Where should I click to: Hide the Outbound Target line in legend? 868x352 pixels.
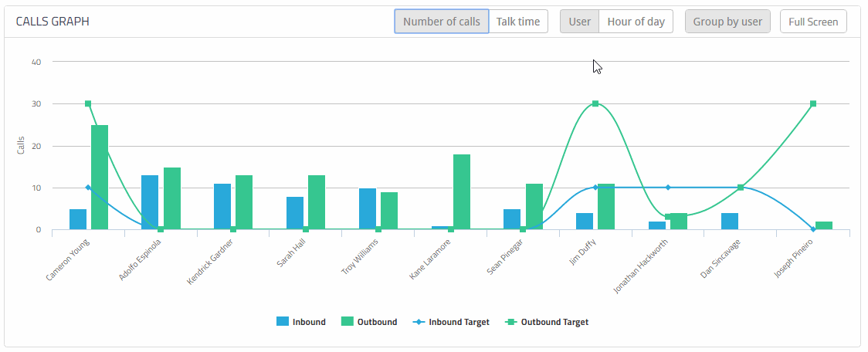[554, 322]
